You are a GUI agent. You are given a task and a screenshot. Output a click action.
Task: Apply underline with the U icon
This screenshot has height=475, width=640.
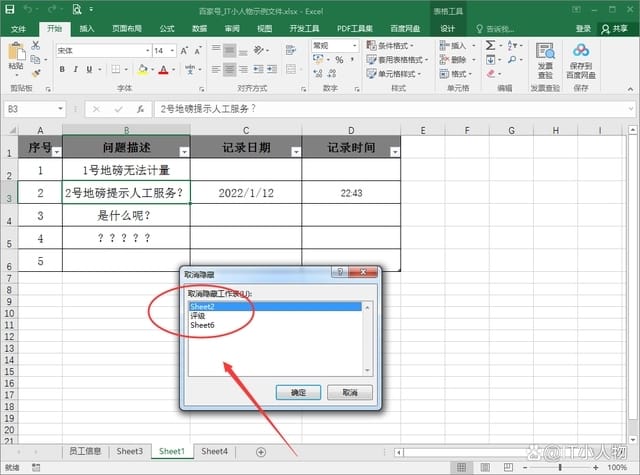(x=90, y=69)
